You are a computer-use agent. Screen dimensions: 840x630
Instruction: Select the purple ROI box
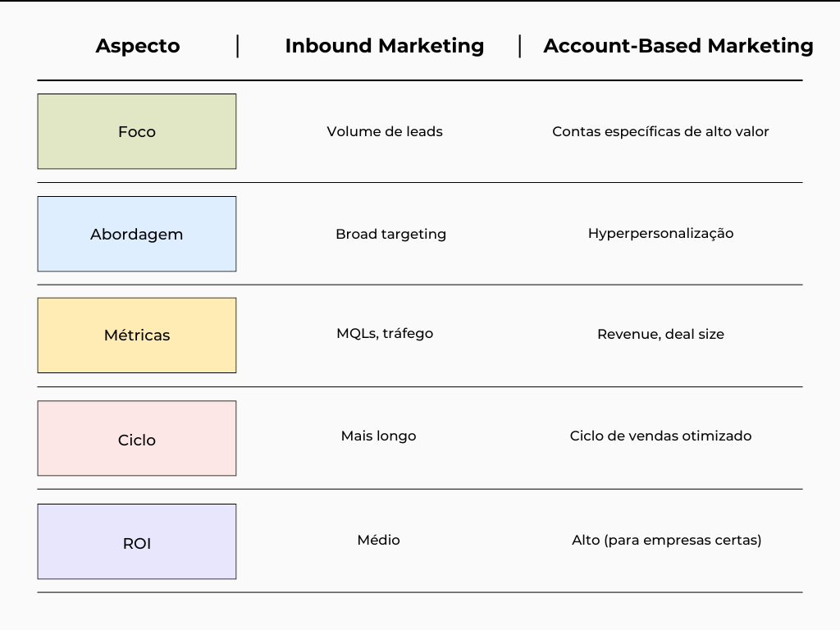click(137, 541)
